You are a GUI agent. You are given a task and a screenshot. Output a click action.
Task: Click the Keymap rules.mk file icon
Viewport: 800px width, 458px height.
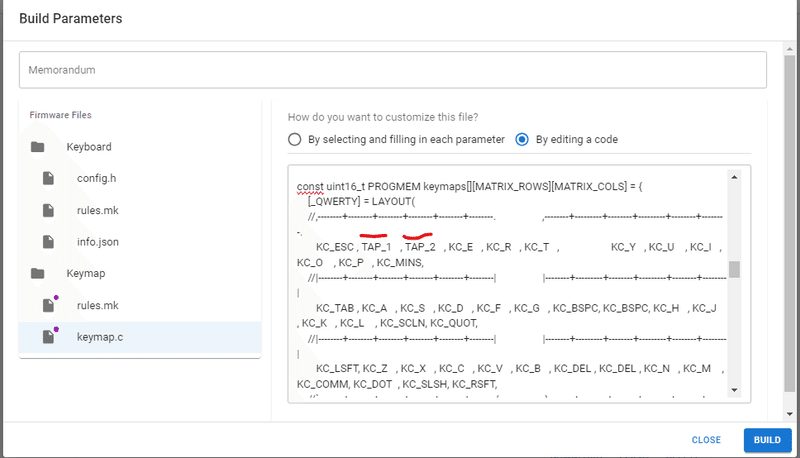(48, 305)
